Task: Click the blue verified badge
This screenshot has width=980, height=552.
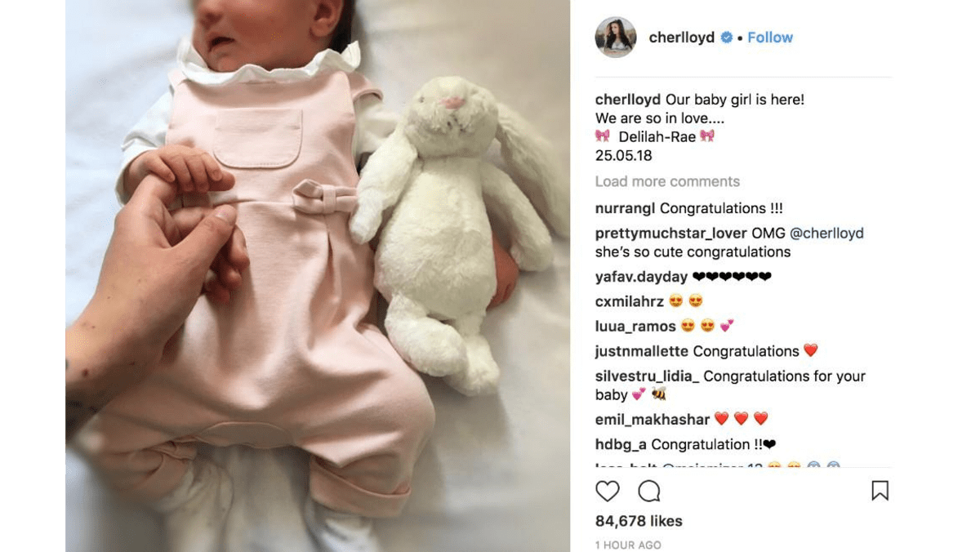Action: [726, 38]
